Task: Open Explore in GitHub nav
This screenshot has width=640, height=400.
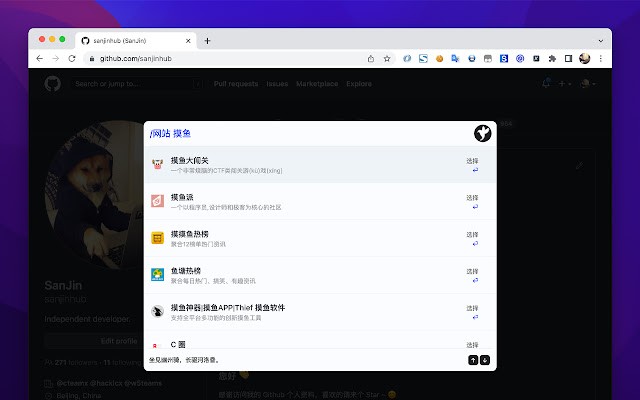Action: pyautogui.click(x=359, y=84)
